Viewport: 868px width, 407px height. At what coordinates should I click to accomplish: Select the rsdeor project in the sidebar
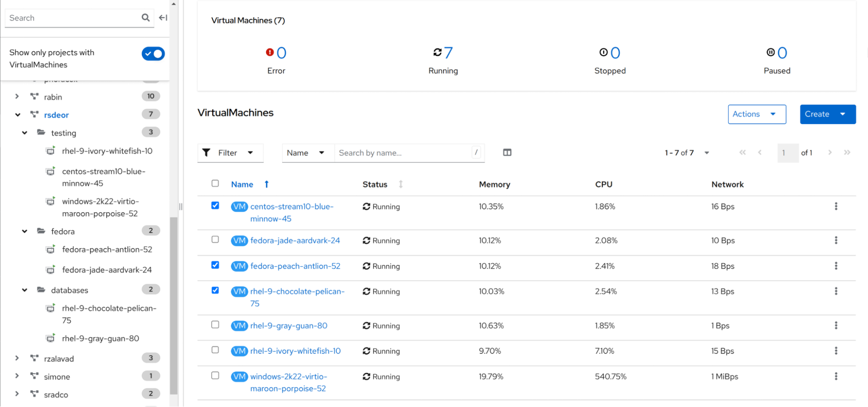click(x=56, y=115)
